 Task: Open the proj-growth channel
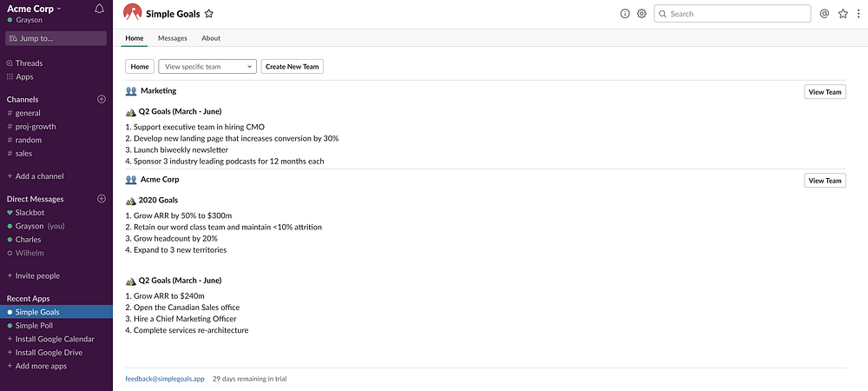(x=30, y=126)
